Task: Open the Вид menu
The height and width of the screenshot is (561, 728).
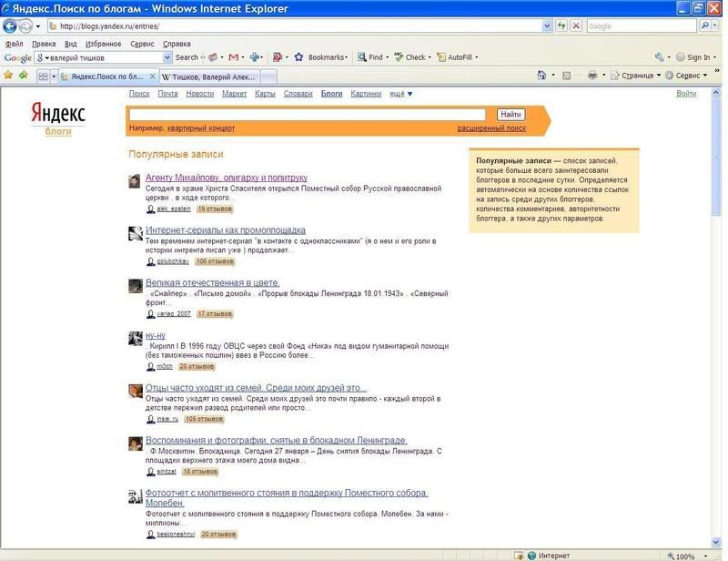Action: [x=71, y=44]
